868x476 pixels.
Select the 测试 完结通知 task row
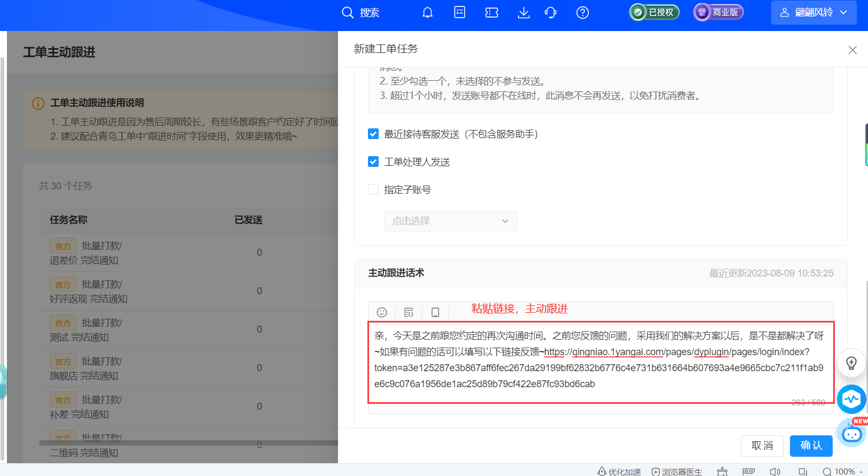point(188,329)
